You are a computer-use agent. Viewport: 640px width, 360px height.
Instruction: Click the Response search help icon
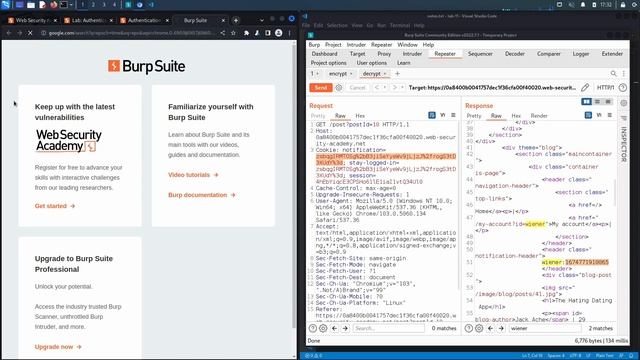pyautogui.click(x=469, y=328)
